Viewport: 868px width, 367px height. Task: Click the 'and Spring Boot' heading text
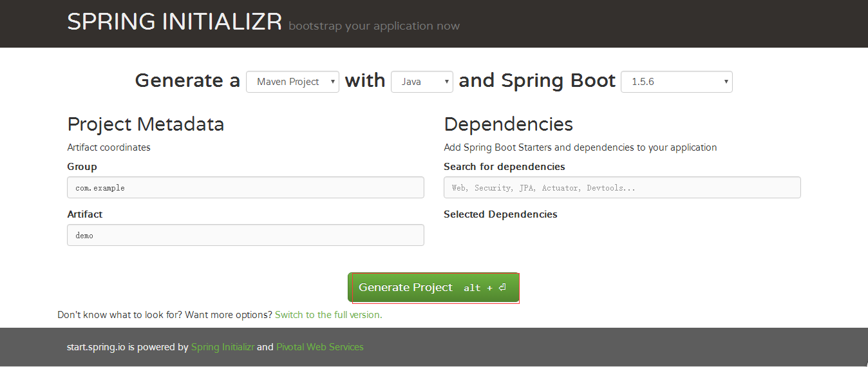coord(537,80)
